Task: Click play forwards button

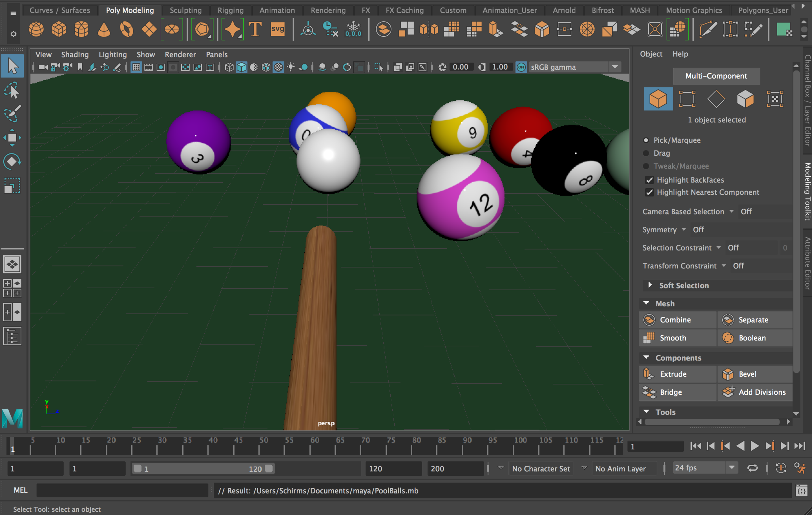Action: point(755,446)
